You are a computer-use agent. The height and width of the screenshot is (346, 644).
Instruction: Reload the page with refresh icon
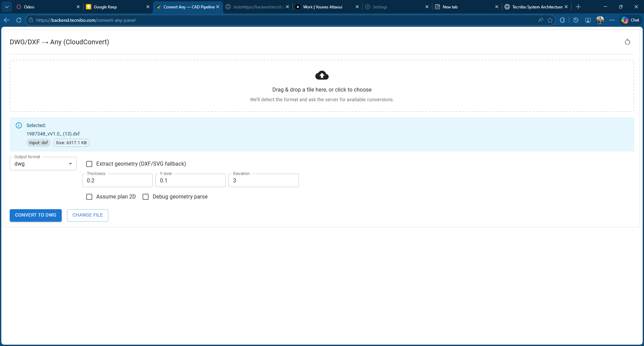[19, 20]
